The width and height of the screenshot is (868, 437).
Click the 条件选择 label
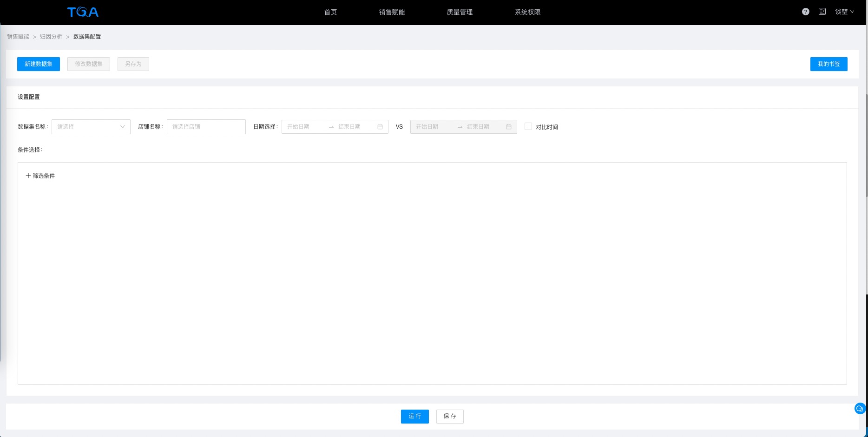click(30, 150)
